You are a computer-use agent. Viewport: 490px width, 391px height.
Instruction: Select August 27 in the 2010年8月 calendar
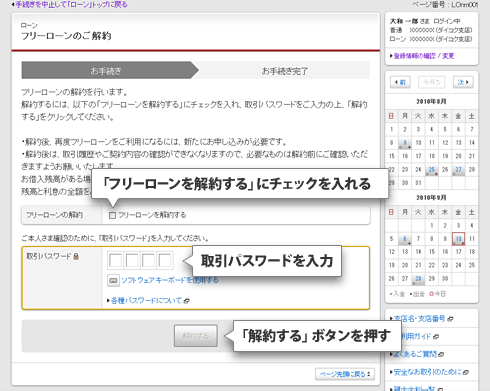458,170
